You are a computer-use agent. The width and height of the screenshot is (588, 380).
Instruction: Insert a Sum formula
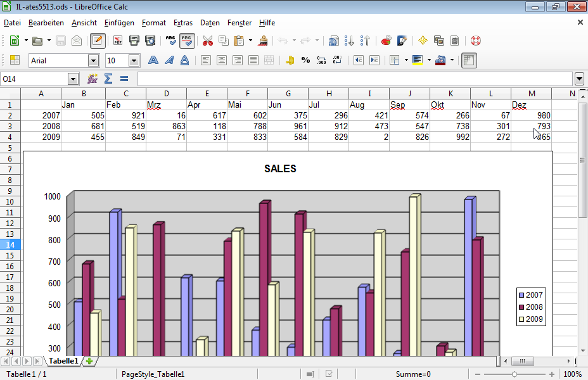click(108, 79)
